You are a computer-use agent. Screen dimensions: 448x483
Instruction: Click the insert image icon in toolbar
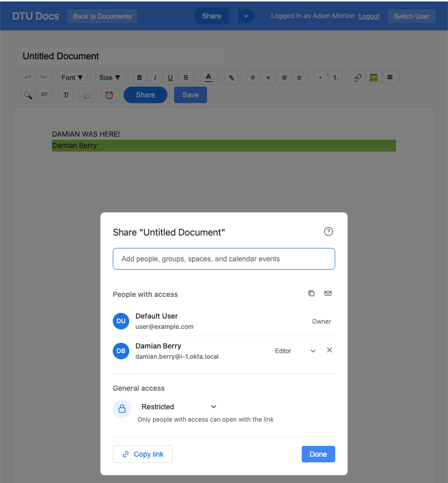(373, 78)
